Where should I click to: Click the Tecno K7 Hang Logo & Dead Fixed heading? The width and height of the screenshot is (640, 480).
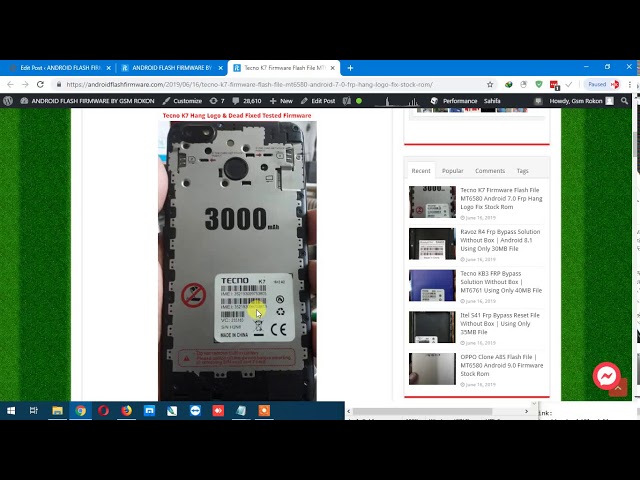pyautogui.click(x=237, y=116)
